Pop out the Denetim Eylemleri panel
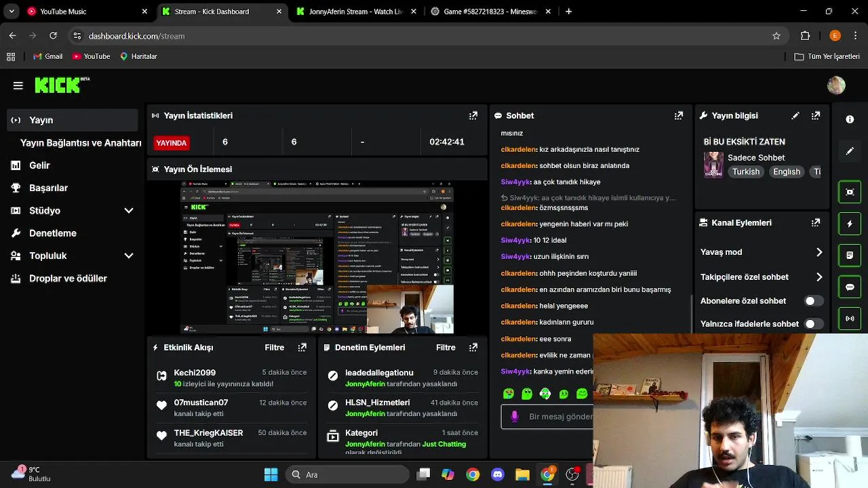 click(x=473, y=348)
